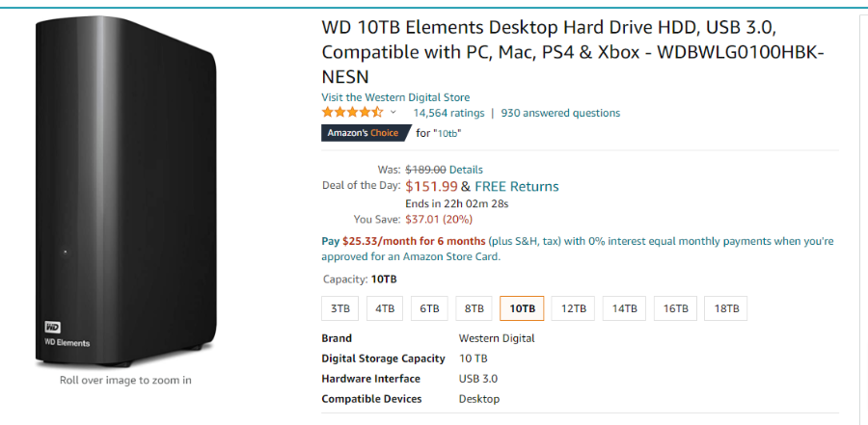This screenshot has width=868, height=425.
Task: Click the FREE Returns link
Action: click(517, 187)
